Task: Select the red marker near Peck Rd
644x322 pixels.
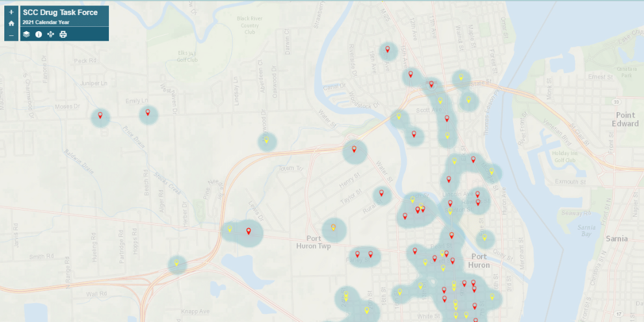Action: (100, 115)
